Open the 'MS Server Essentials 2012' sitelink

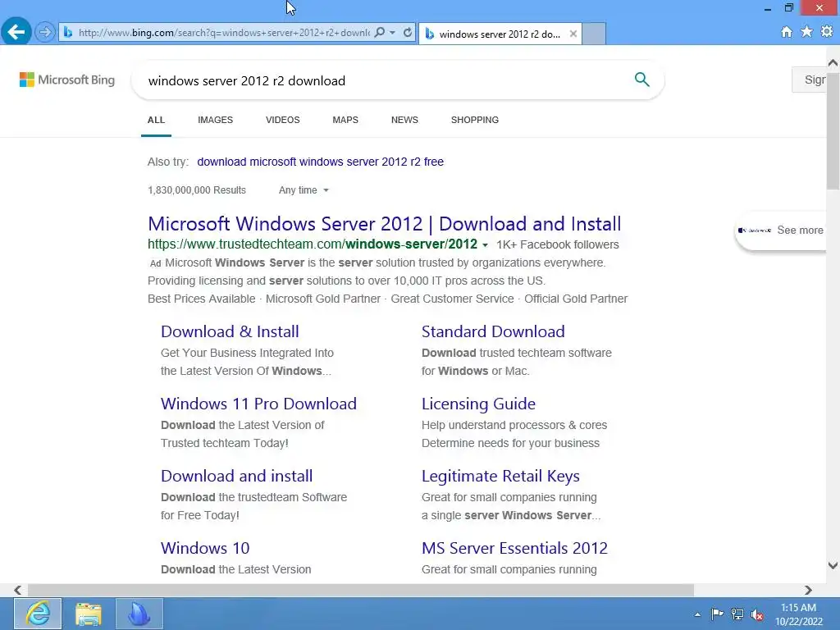click(514, 548)
